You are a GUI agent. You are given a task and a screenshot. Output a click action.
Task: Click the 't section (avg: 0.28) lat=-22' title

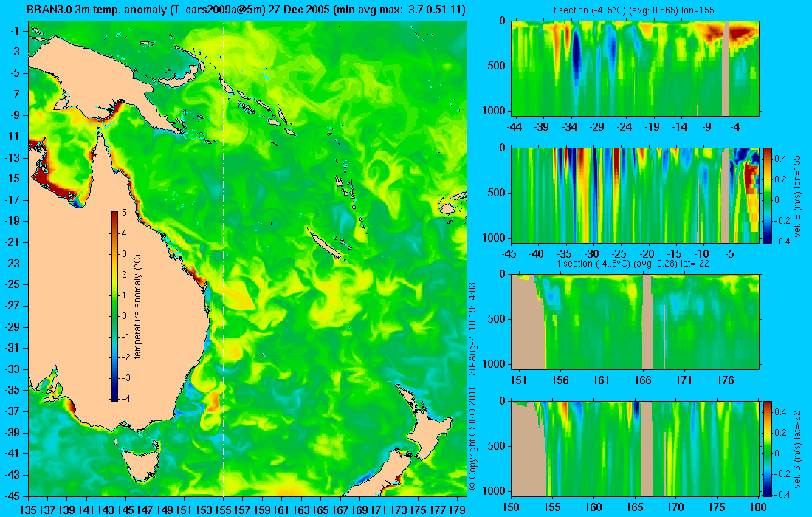click(x=635, y=264)
